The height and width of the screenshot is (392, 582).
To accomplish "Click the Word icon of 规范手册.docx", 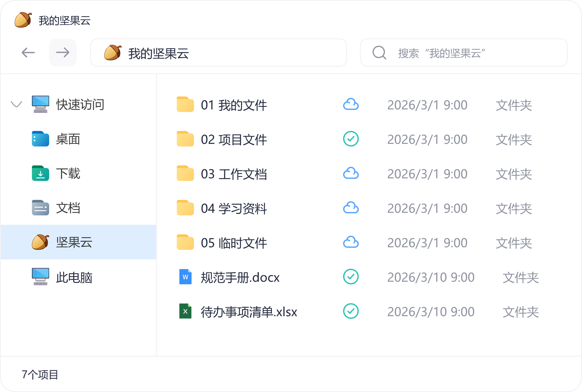I will pyautogui.click(x=185, y=277).
